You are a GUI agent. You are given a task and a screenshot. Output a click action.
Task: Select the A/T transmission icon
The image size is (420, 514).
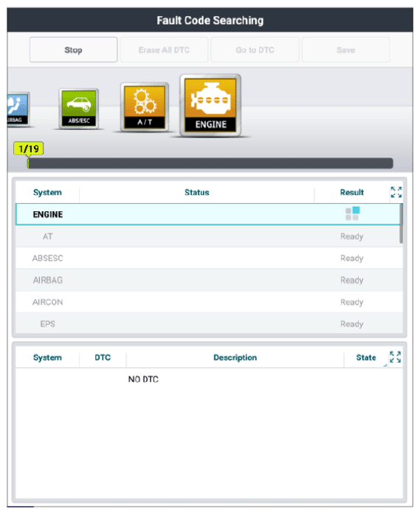pyautogui.click(x=145, y=107)
